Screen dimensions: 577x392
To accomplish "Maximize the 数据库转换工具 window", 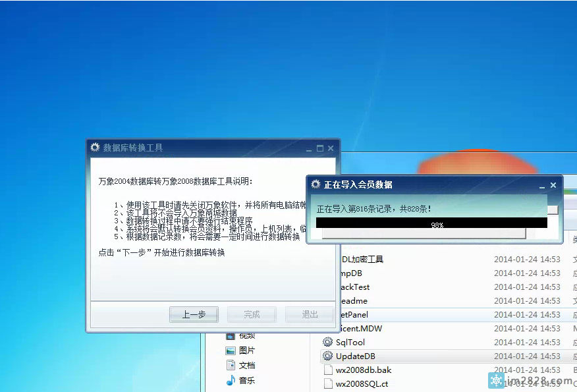I will 320,148.
